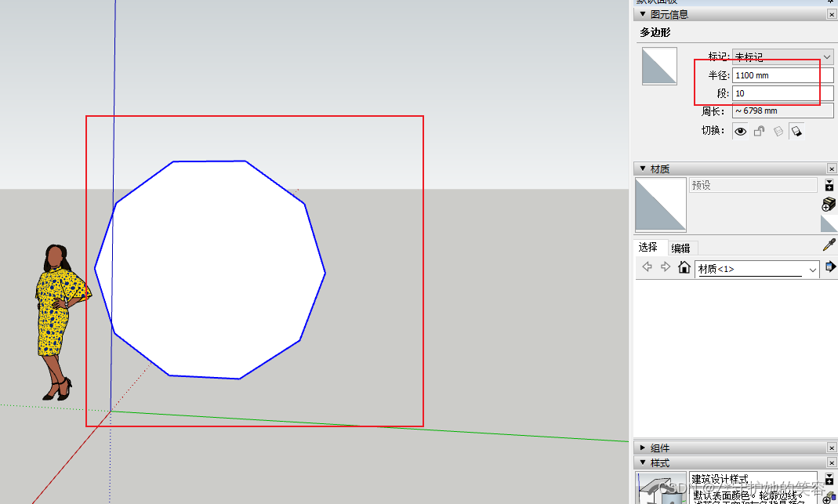This screenshot has height=504, width=838.
Task: Close the 组件 panel
Action: (x=832, y=448)
